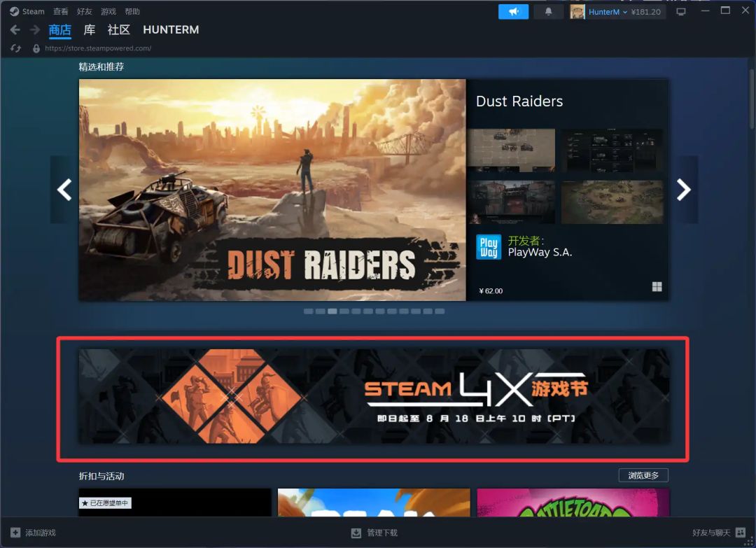This screenshot has height=548, width=756.
Task: Open 好友与聊天 text
Action: (712, 533)
